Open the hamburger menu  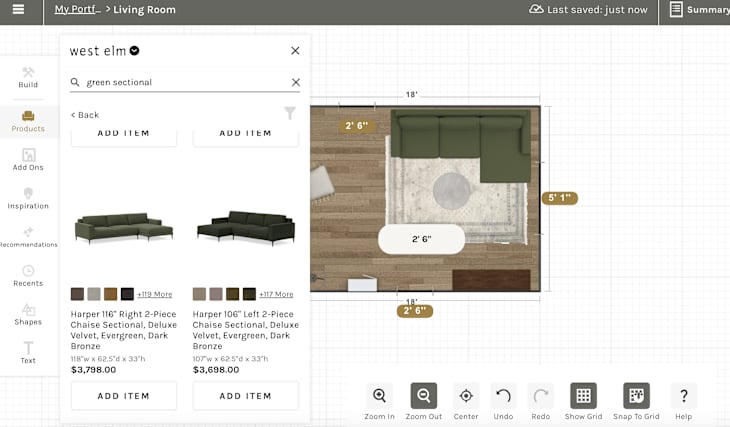click(18, 10)
